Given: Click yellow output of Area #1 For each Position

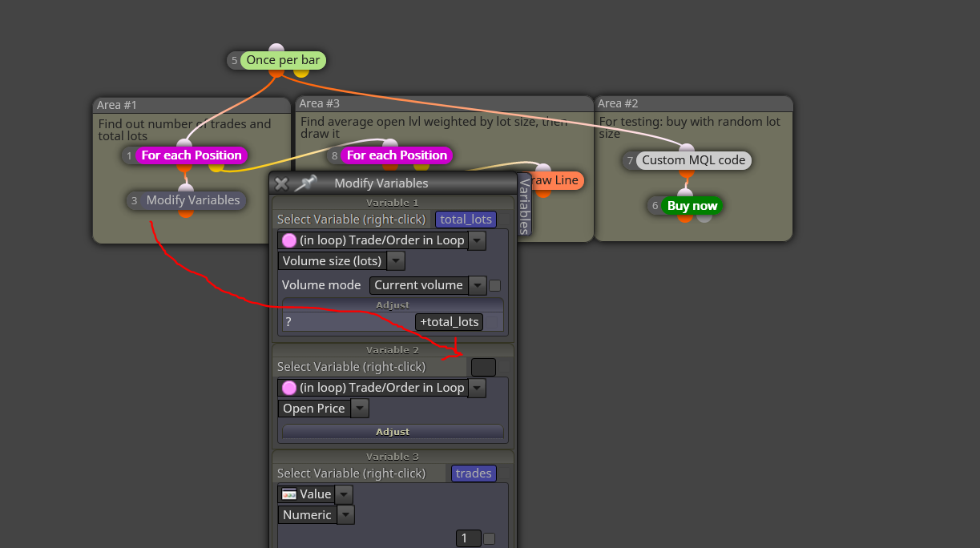Looking at the screenshot, I should click(216, 167).
